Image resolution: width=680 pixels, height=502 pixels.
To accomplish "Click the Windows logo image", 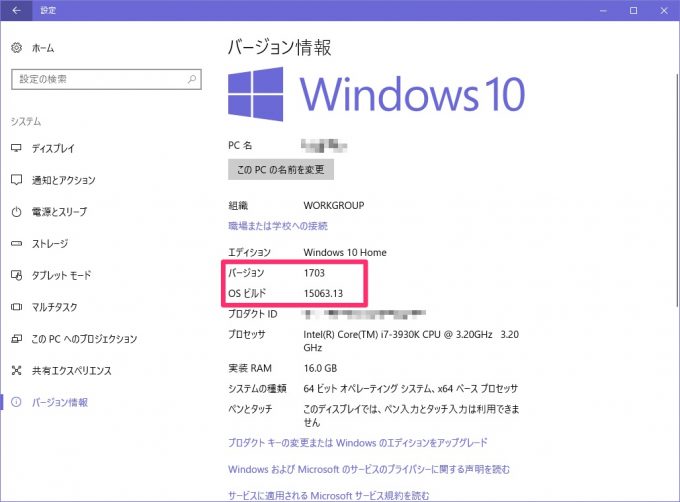I will click(x=255, y=94).
